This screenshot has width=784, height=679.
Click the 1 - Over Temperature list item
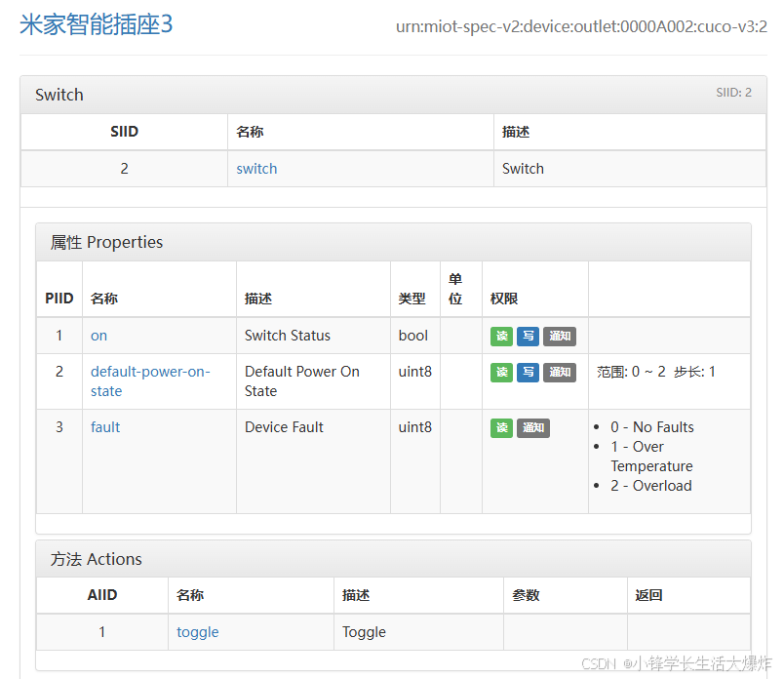click(651, 457)
